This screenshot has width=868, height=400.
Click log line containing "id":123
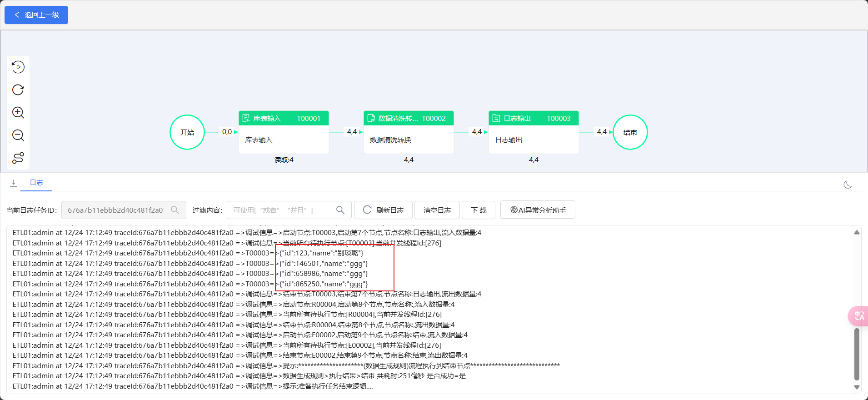pyautogui.click(x=188, y=253)
